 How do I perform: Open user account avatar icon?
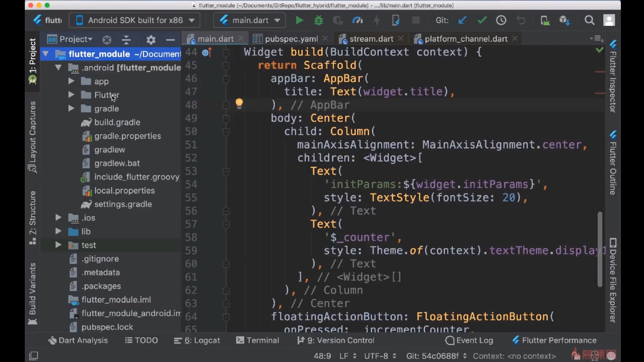[609, 20]
